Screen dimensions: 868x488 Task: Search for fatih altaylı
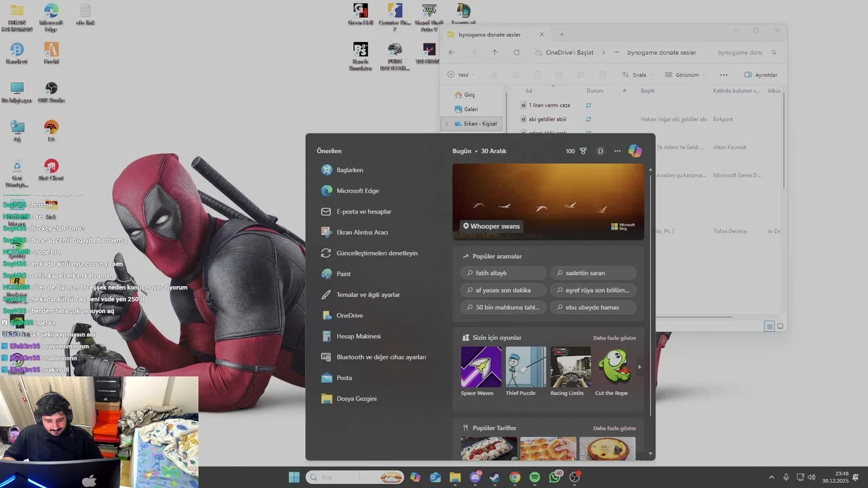502,273
